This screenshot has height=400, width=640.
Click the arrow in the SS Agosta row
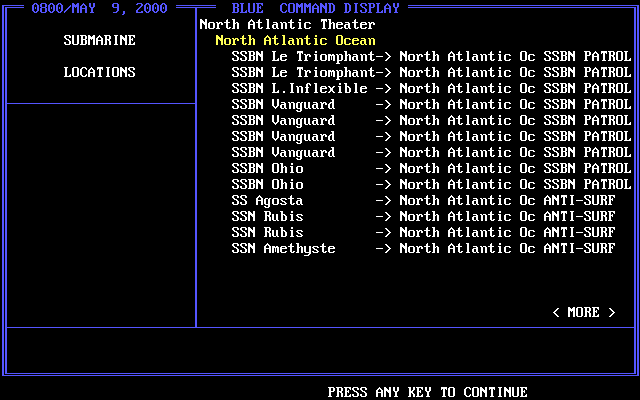(383, 200)
